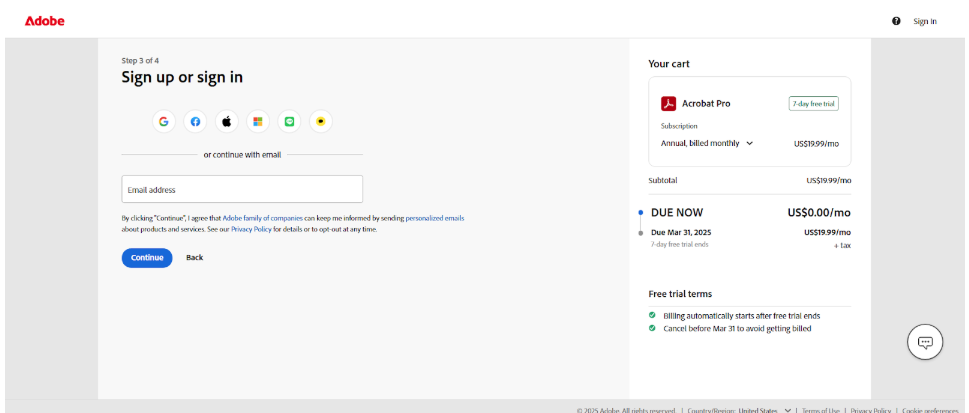The image size is (969, 413).
Task: Click the red Adobe logo
Action: tap(44, 21)
